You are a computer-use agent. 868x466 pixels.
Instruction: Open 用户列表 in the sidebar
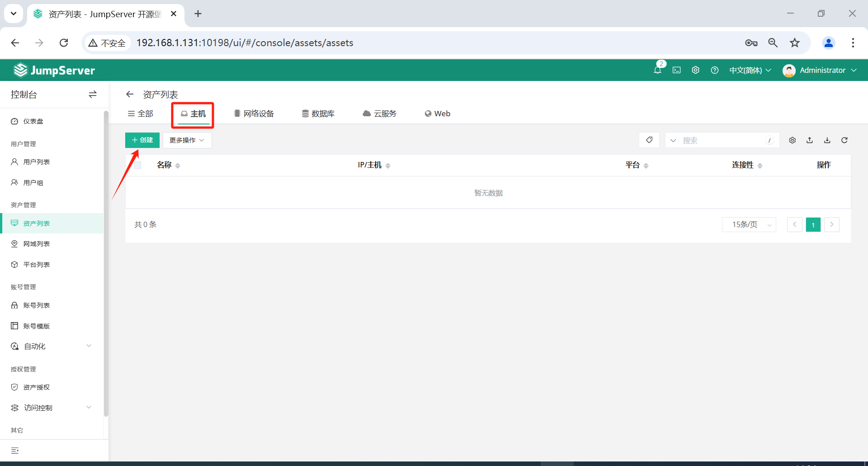click(x=52, y=162)
